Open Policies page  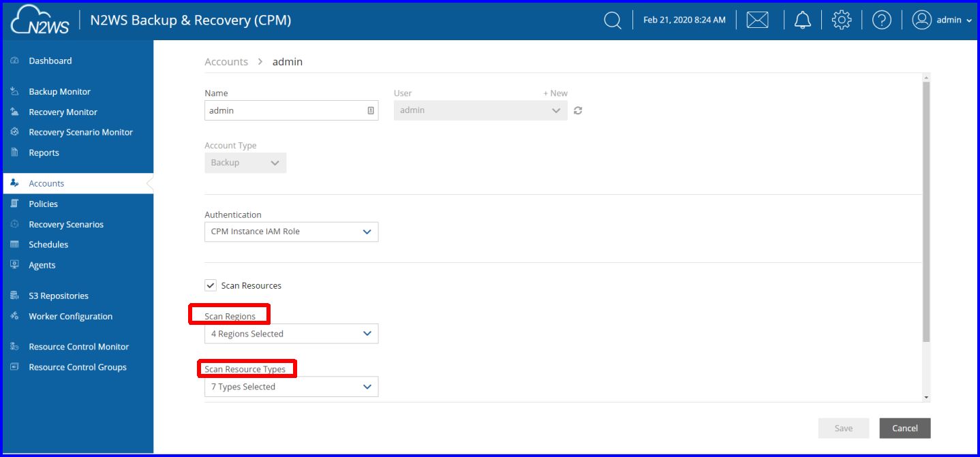pyautogui.click(x=43, y=204)
